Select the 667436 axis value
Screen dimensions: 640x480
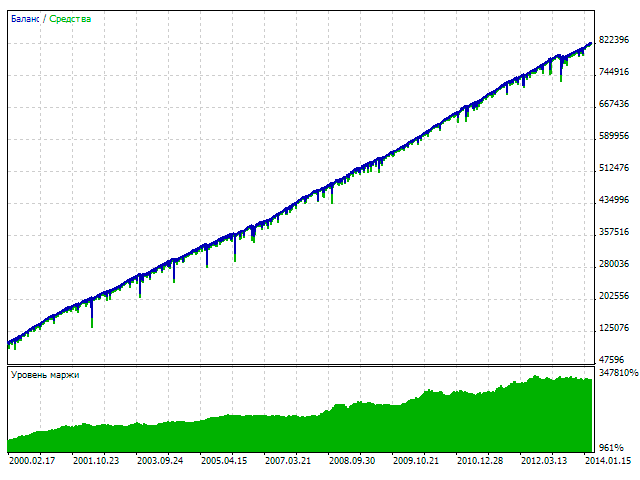tap(614, 104)
